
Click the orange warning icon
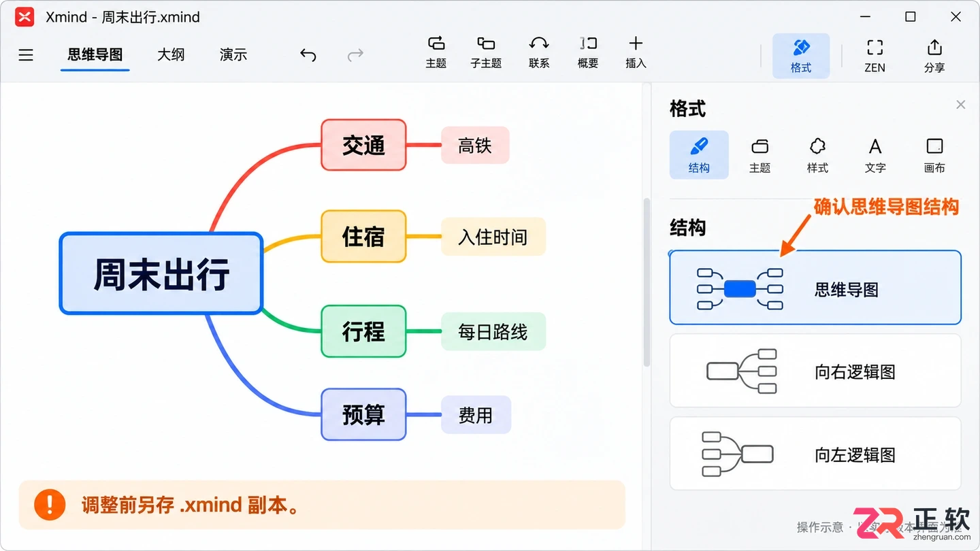[x=50, y=505]
